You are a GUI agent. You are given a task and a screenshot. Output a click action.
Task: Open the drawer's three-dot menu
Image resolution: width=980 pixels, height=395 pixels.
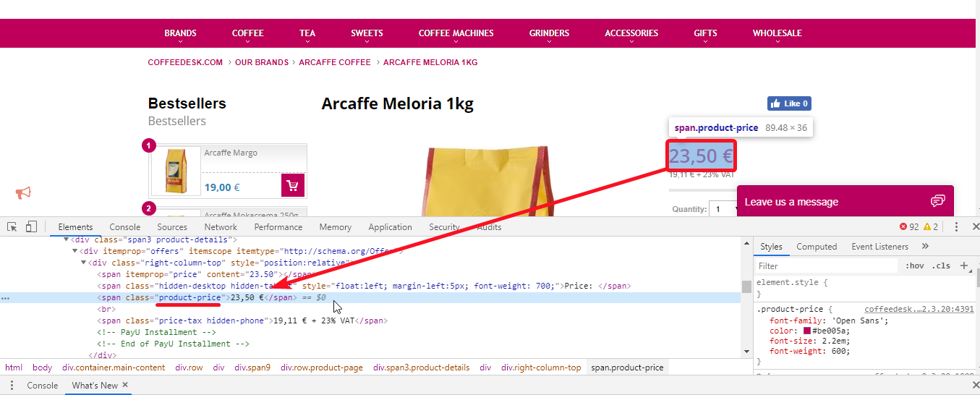(12, 386)
